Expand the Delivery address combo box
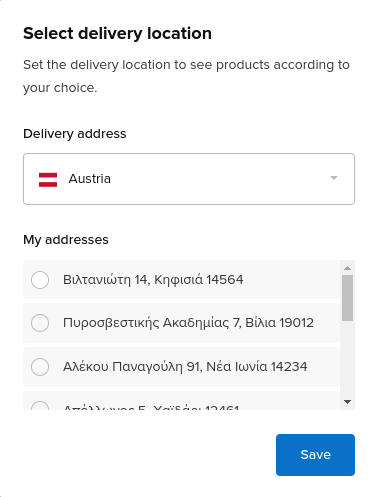The image size is (373, 497). click(189, 179)
